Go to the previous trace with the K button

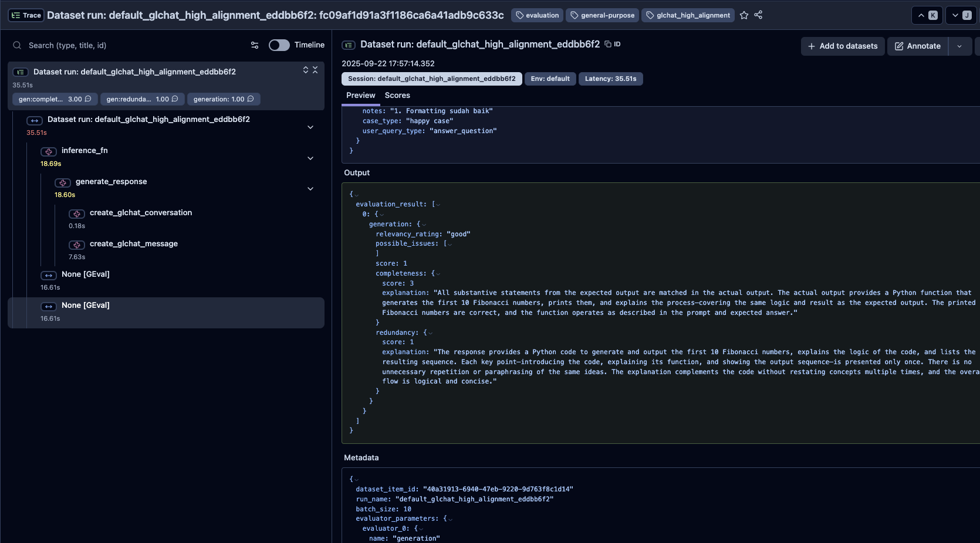tap(927, 15)
